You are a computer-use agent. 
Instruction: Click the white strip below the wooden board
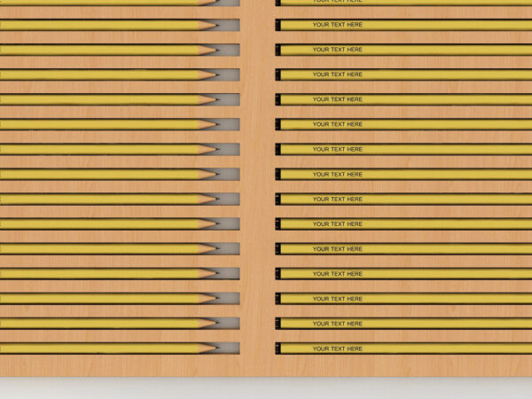pyautogui.click(x=266, y=388)
